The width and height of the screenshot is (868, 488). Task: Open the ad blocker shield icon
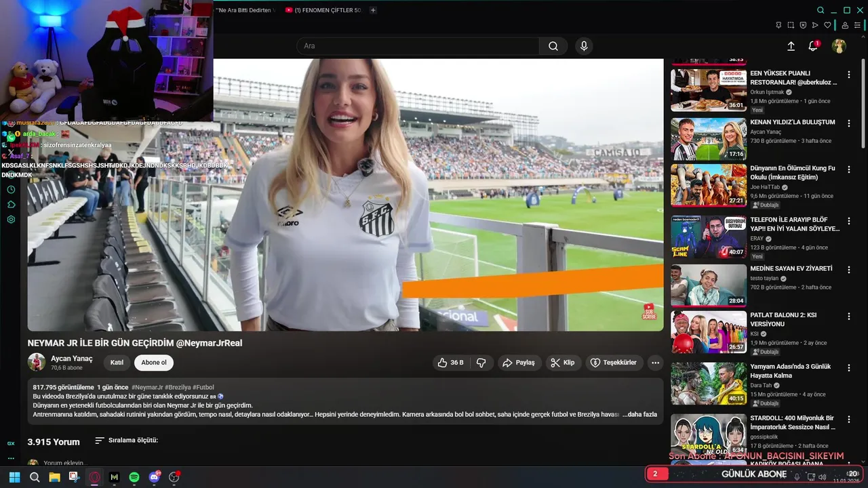803,25
